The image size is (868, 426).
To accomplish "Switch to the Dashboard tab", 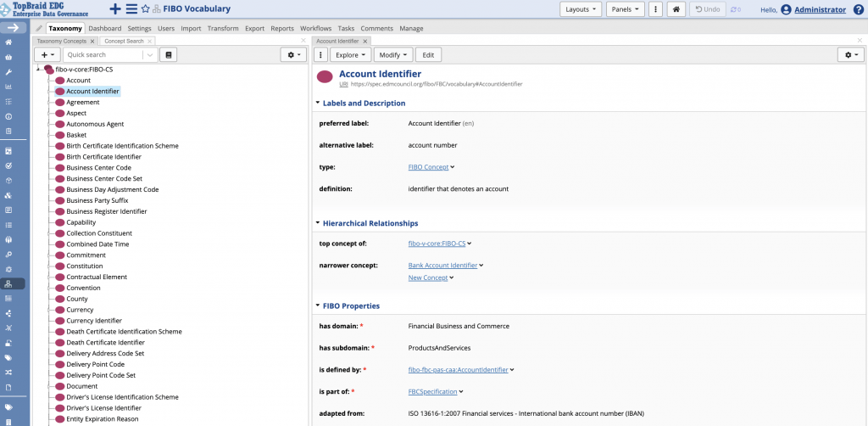I will pos(104,28).
